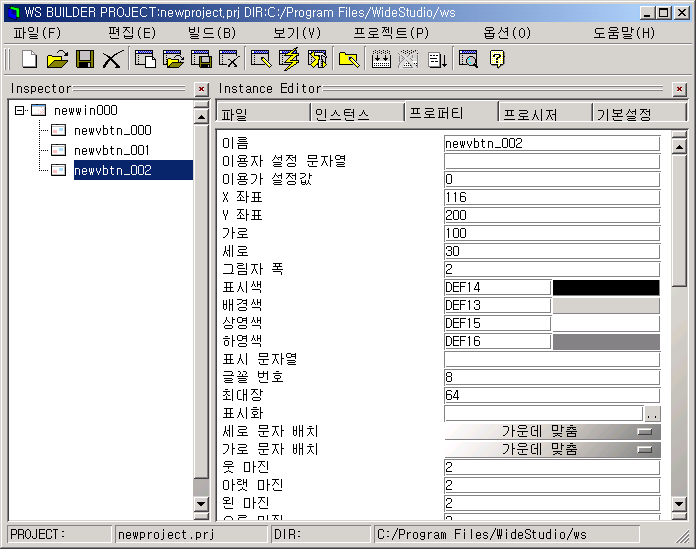Click the yellow folder with pencil icon

click(x=349, y=59)
